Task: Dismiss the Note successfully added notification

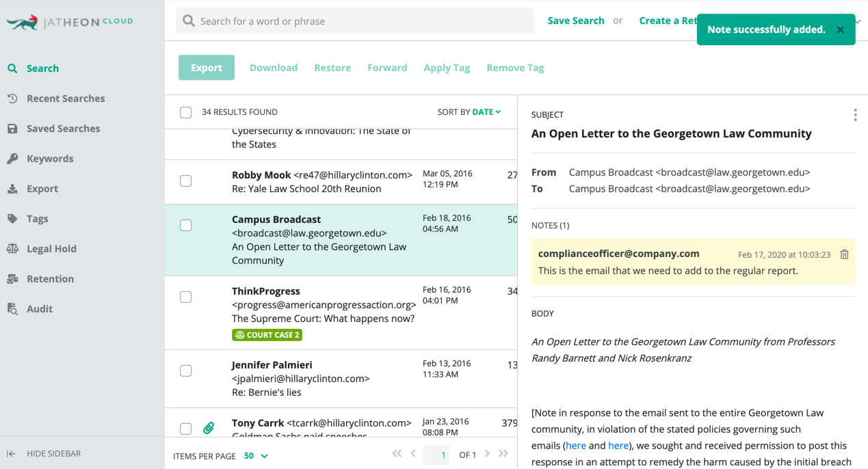Action: 841,30
